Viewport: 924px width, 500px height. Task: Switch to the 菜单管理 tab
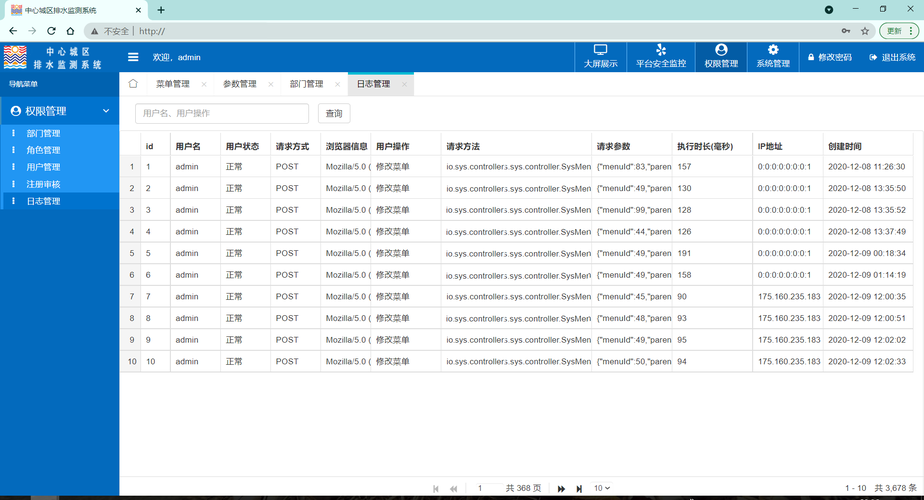(x=172, y=85)
